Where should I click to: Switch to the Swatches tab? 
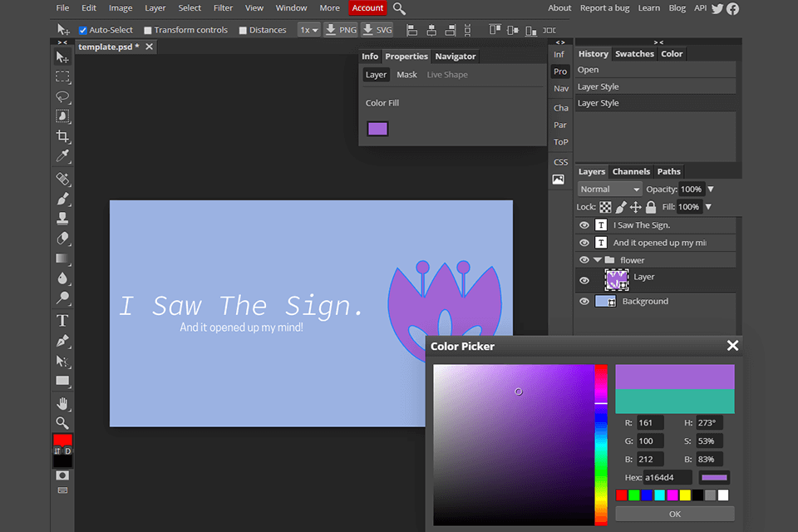pos(634,54)
